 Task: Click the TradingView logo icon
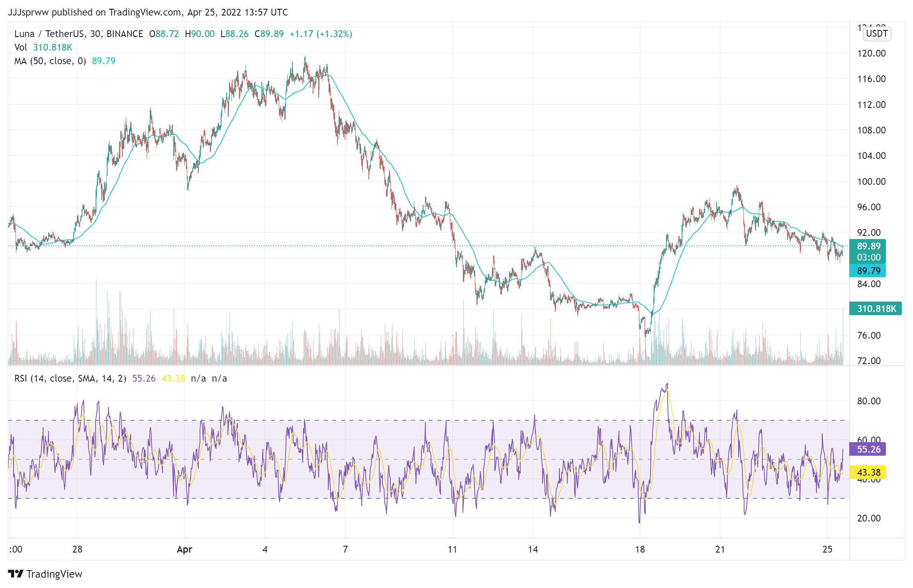coord(16,574)
